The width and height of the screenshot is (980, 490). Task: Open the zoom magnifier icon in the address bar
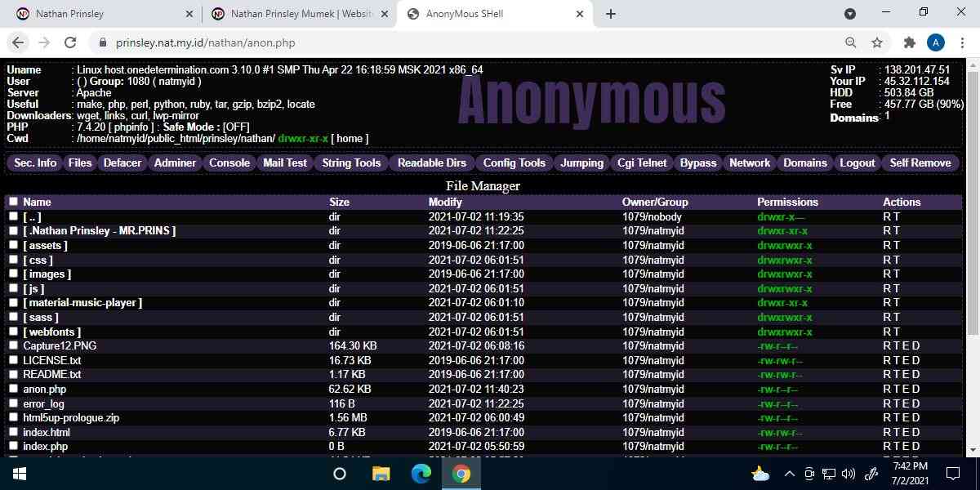851,42
